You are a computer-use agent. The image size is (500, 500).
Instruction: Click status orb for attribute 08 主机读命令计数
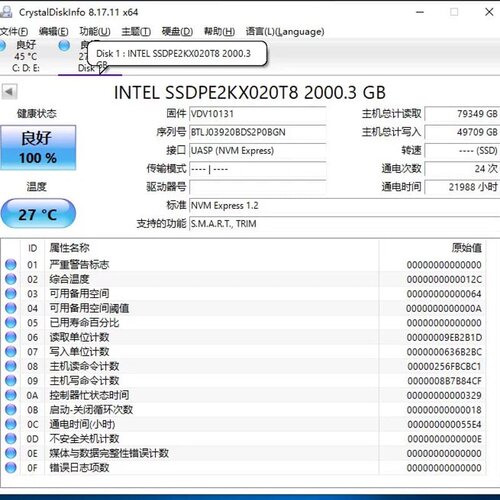(x=11, y=366)
